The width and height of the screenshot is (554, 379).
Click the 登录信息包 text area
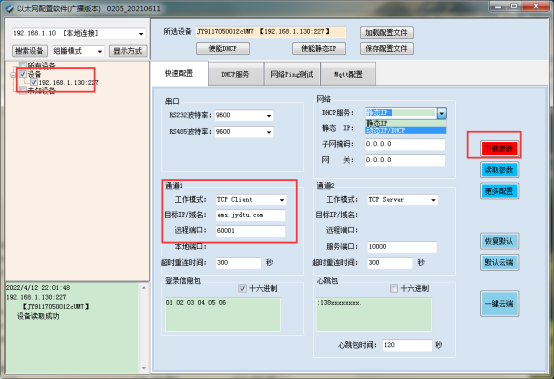pos(223,315)
